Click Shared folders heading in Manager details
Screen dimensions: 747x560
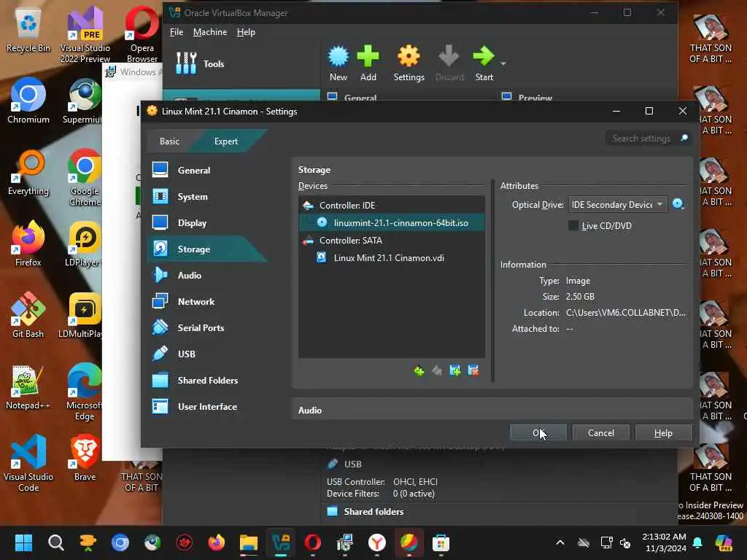coord(373,511)
